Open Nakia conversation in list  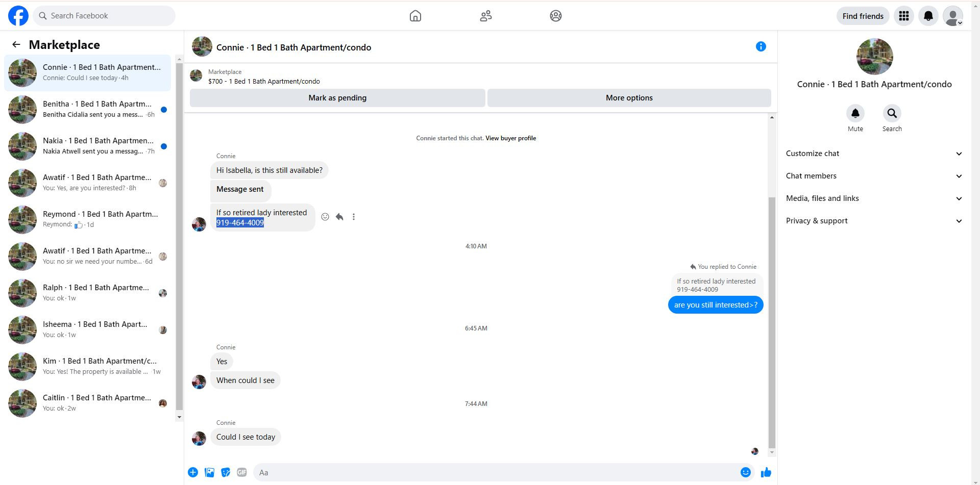point(88,146)
